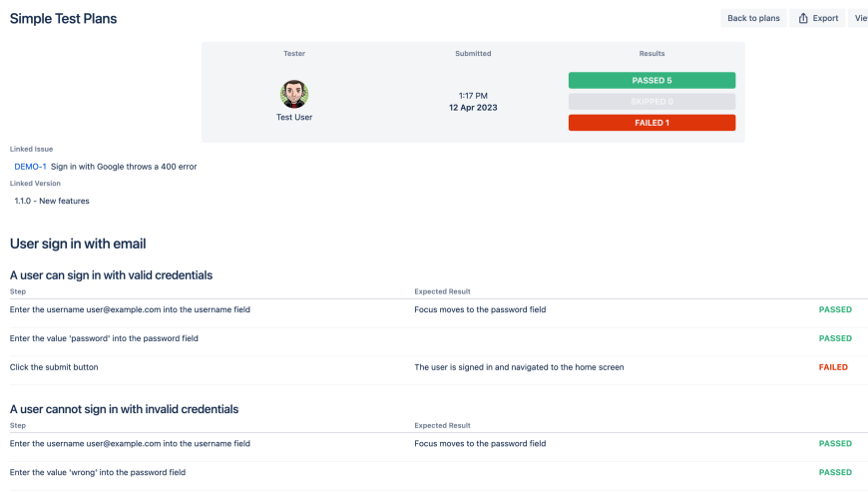Select the green PASSED 5 results bar
Image resolution: width=868 pixels, height=493 pixels.
point(651,80)
